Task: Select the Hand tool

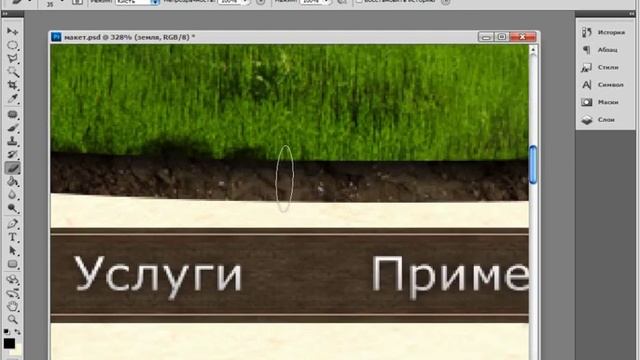Action: pos(12,306)
